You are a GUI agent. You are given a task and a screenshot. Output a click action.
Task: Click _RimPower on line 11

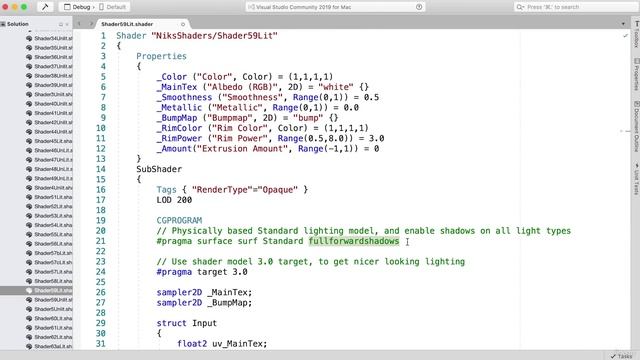point(179,138)
